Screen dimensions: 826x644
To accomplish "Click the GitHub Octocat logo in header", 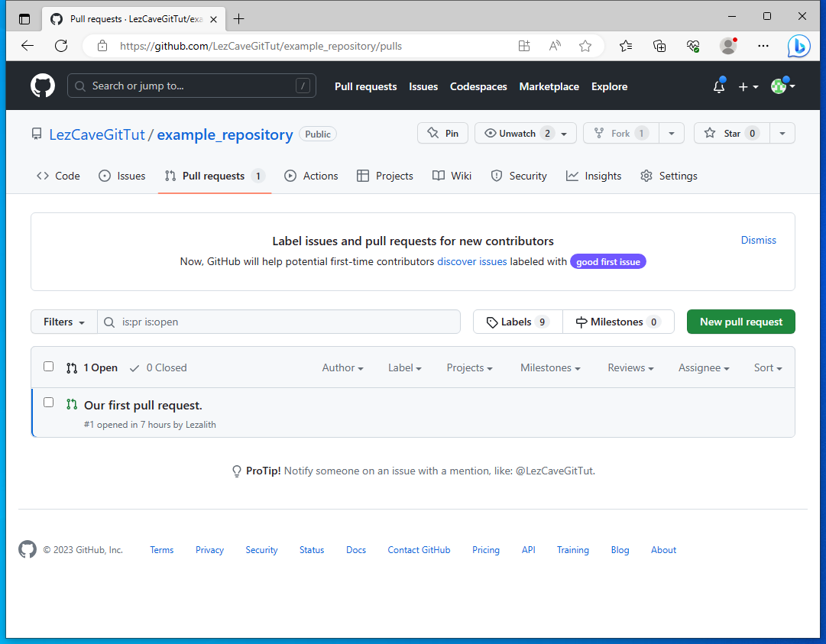I will (43, 86).
